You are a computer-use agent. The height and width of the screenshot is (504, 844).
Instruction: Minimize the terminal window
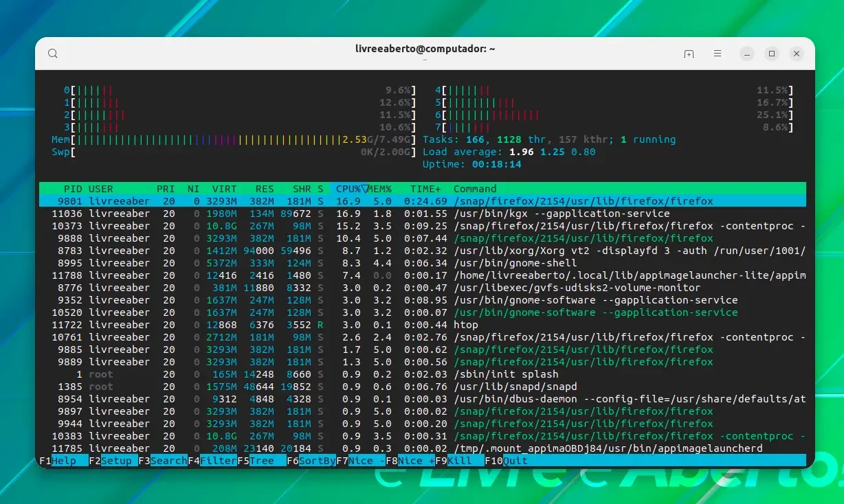(747, 54)
